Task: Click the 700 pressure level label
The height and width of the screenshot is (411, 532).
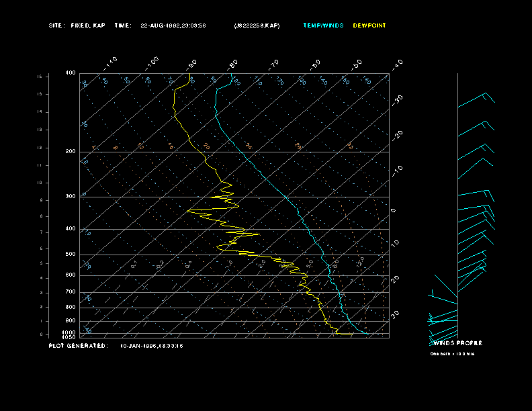Action: (x=71, y=291)
